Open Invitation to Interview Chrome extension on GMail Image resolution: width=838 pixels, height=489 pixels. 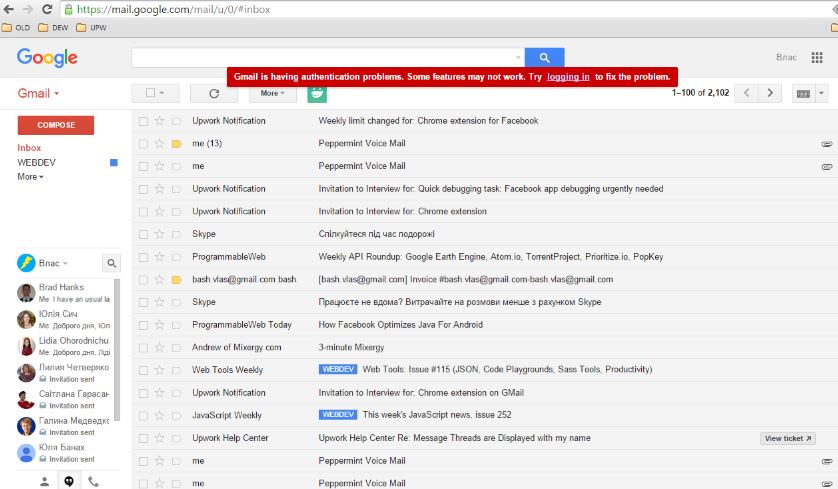tap(421, 393)
